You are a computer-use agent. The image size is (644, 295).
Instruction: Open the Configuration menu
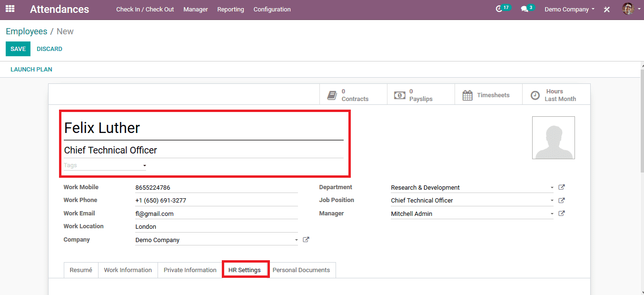[272, 9]
